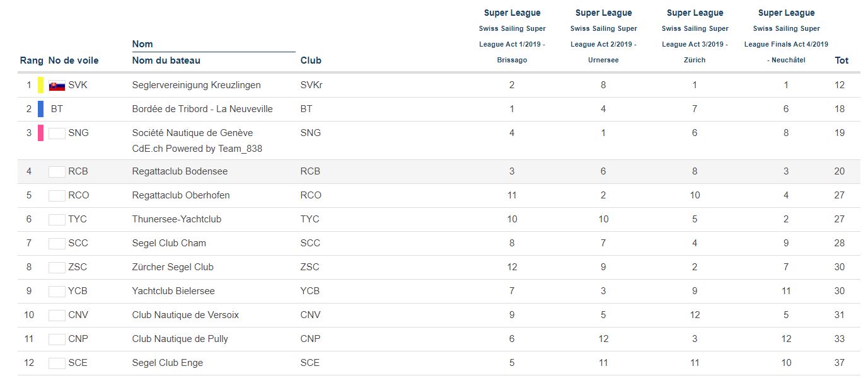Image resolution: width=868 pixels, height=388 pixels.
Task: Click the flag placeholder next to CNV
Action: 57,316
